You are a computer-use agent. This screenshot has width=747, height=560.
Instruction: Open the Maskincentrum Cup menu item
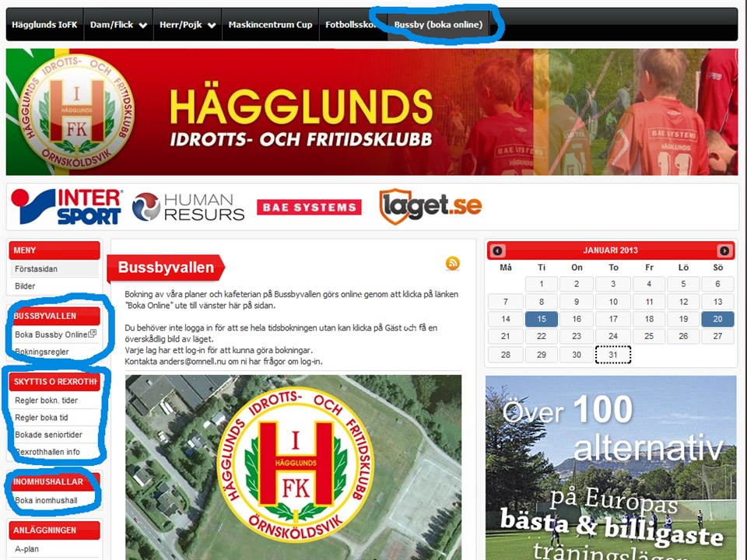pyautogui.click(x=270, y=25)
